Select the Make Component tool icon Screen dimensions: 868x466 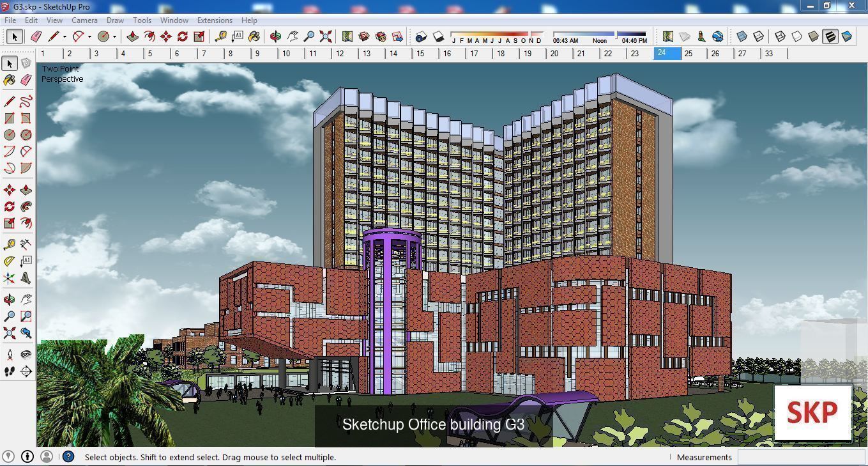tap(26, 63)
